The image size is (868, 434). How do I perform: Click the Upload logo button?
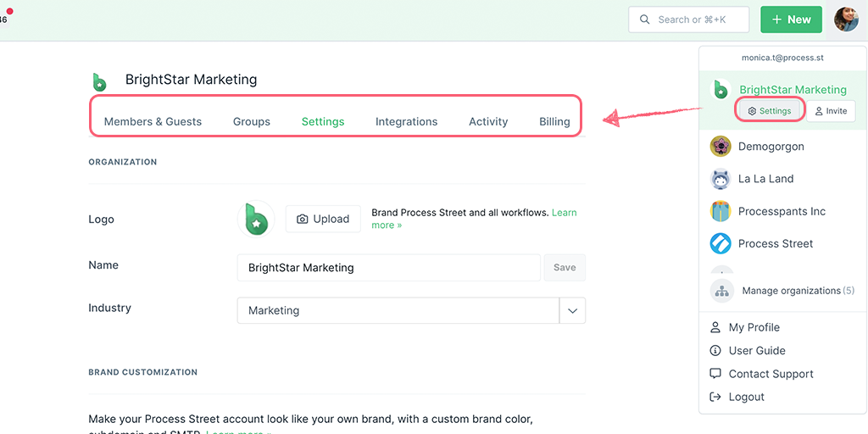pos(323,220)
